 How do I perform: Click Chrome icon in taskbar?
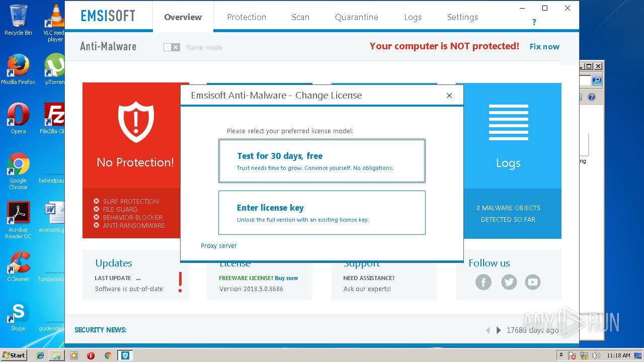108,355
